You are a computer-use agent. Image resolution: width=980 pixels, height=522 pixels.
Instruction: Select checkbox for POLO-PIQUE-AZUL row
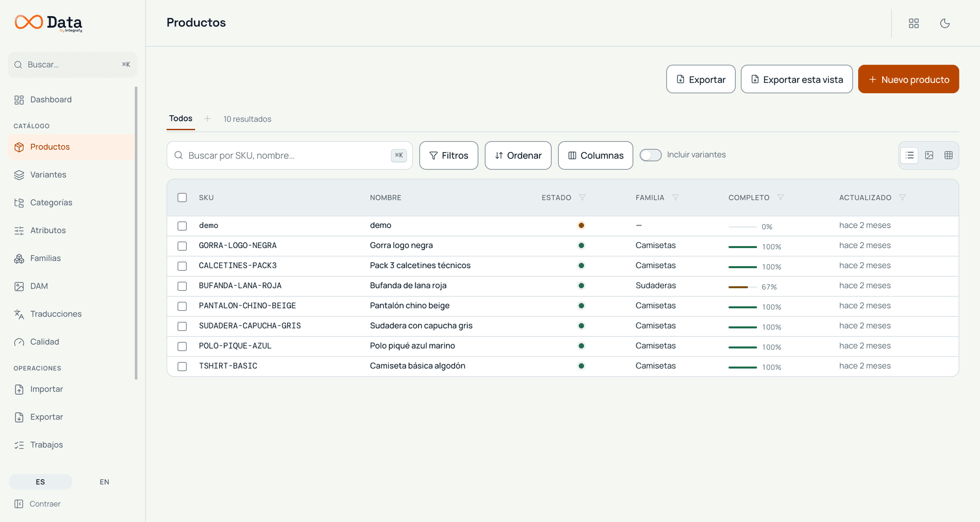[182, 346]
